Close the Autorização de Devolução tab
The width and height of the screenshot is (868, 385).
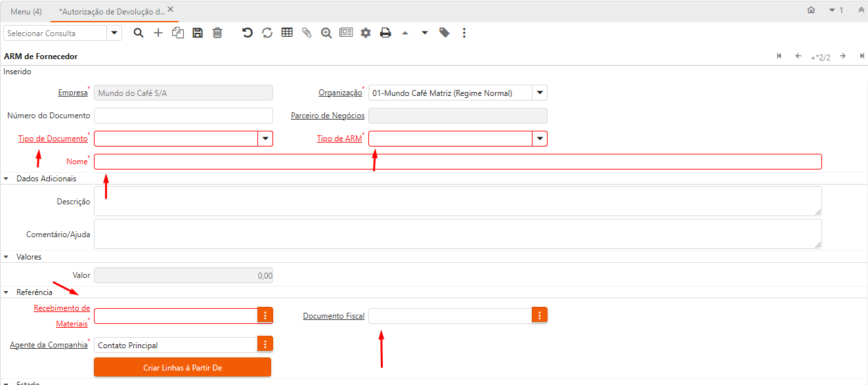click(171, 10)
